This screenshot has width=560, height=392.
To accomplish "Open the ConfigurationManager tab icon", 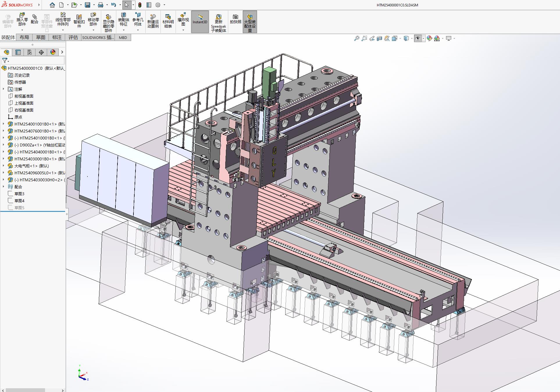I will coord(30,52).
